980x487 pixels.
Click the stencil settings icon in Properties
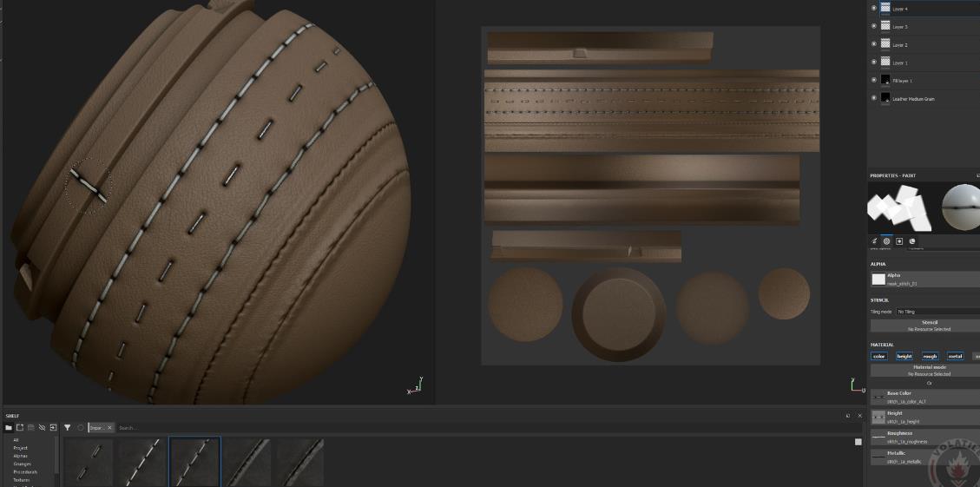tap(899, 241)
